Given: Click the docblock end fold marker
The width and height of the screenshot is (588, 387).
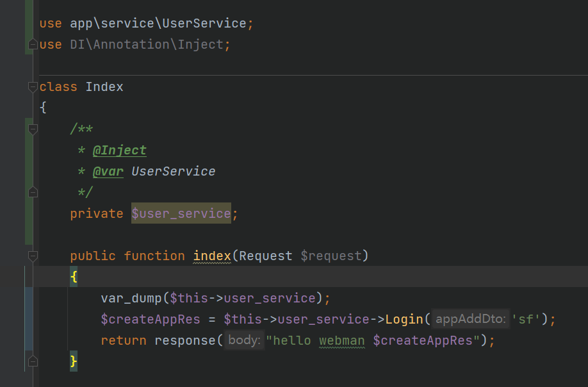Looking at the screenshot, I should (x=33, y=192).
